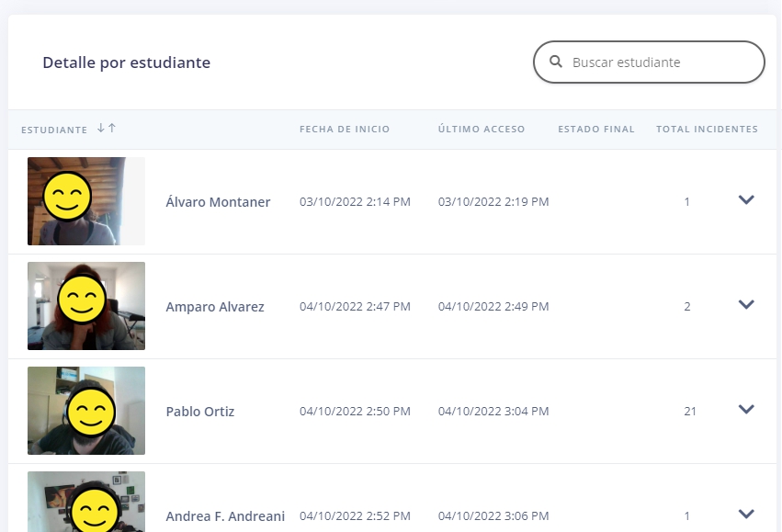
Task: Open Amparo Alvarez's webcam thumbnail
Action: click(86, 306)
